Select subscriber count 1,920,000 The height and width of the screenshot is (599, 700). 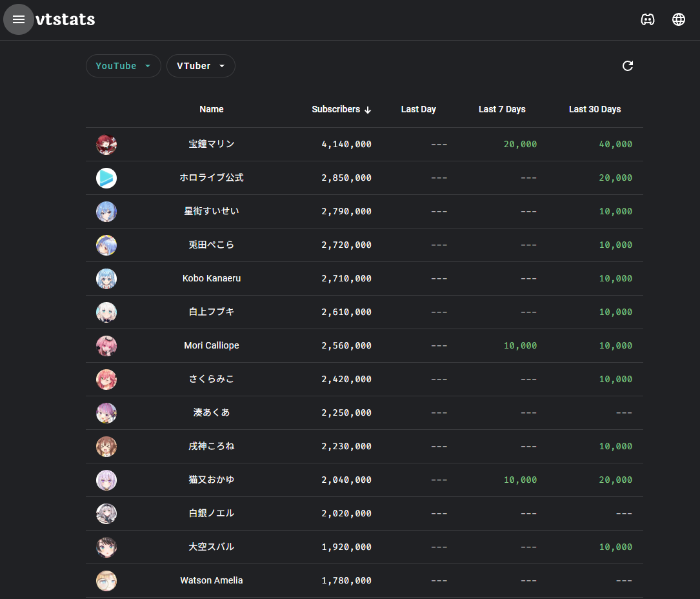click(346, 547)
